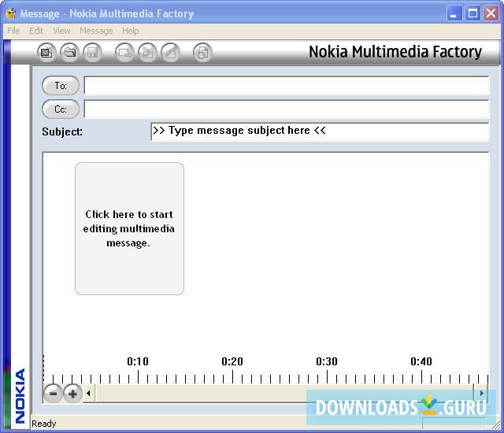Click the Subject: label
The image size is (504, 433).
point(62,131)
